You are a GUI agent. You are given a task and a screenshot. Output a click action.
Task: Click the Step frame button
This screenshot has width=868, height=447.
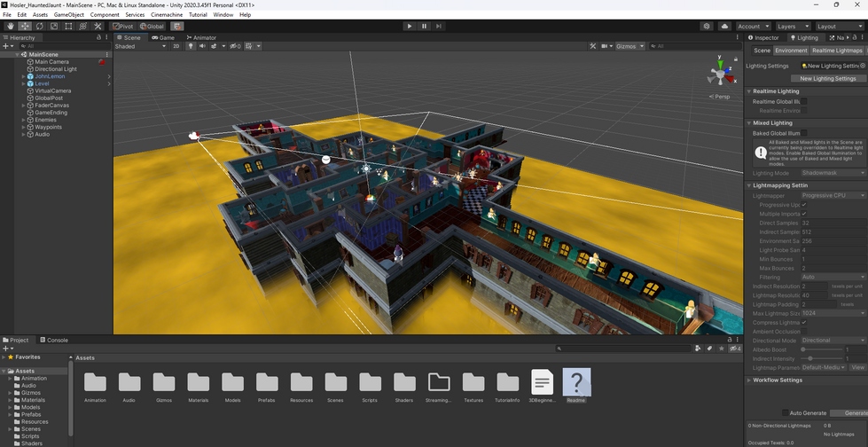(x=438, y=26)
